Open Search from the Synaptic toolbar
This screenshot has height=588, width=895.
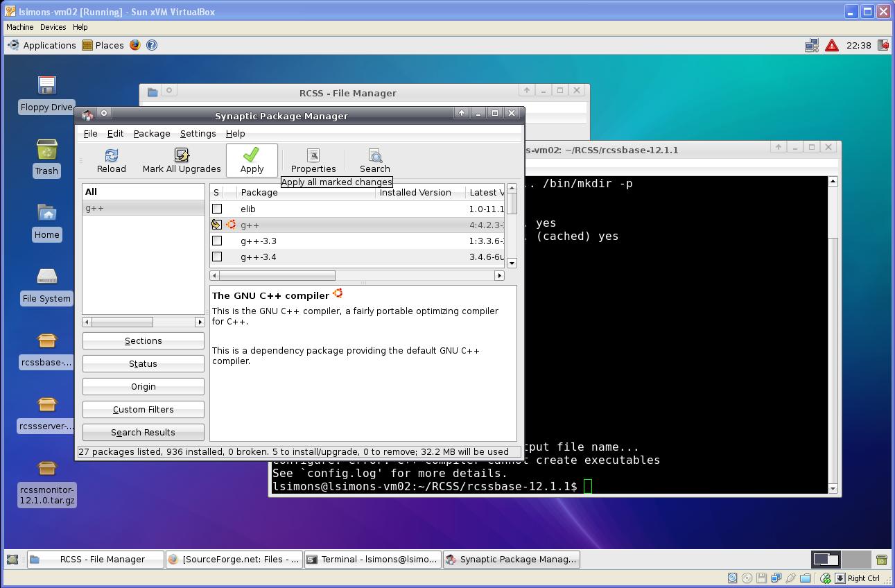point(375,160)
